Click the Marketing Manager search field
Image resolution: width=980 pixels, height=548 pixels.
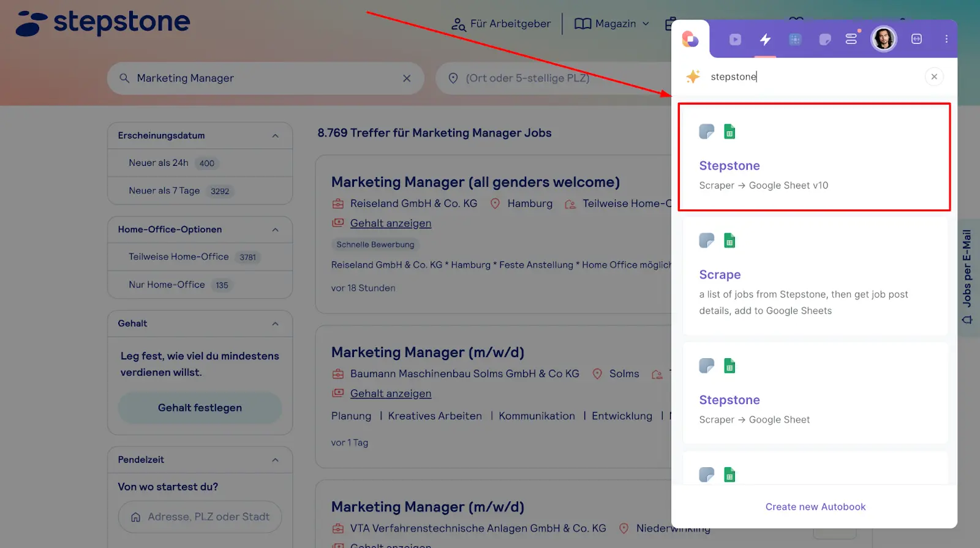coord(266,78)
